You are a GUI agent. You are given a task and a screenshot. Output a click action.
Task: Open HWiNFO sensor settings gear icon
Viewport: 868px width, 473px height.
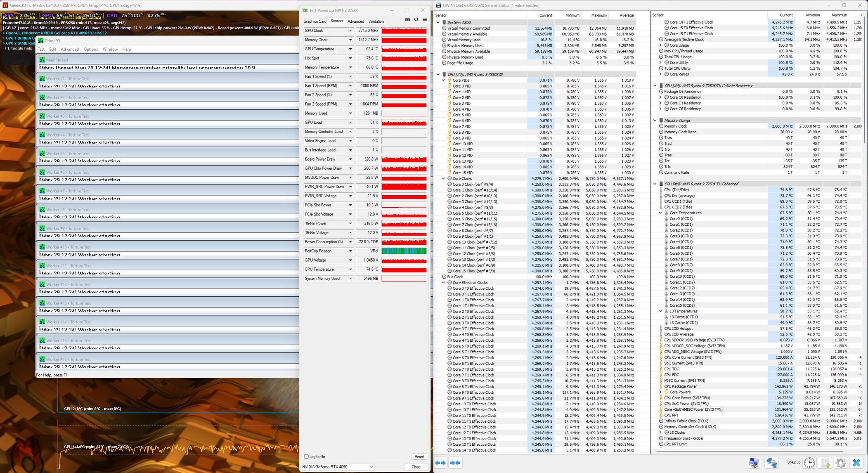(x=840, y=463)
